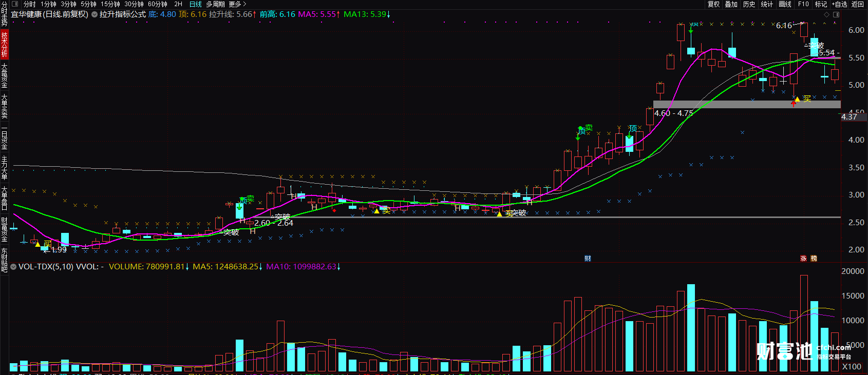Screen dimensions: 868x375
Task: Open the 统计 statistics button
Action: pyautogui.click(x=767, y=4)
